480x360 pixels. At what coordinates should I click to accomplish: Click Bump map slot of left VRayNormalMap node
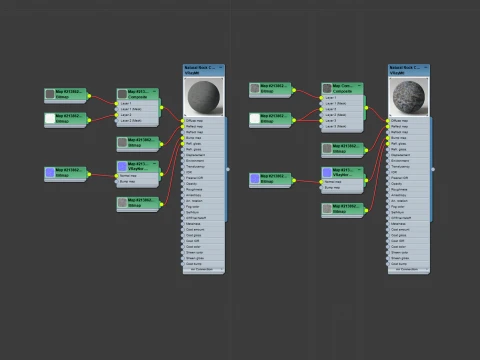point(137,182)
